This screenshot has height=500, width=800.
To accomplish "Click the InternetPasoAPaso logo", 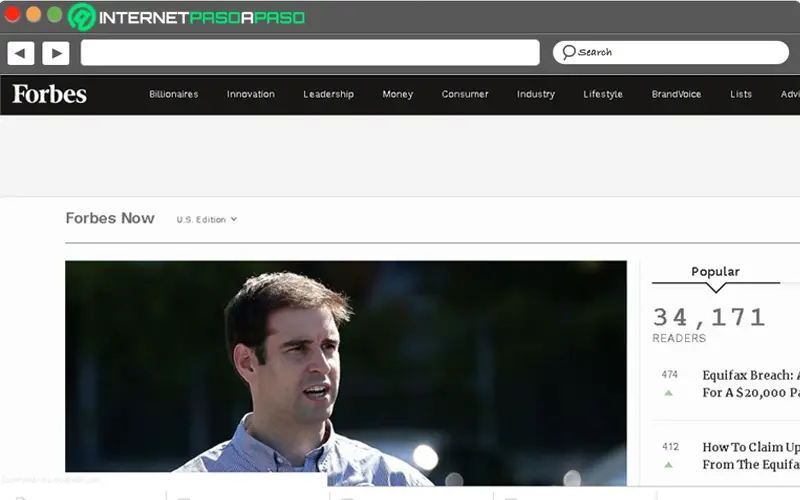I will click(187, 17).
